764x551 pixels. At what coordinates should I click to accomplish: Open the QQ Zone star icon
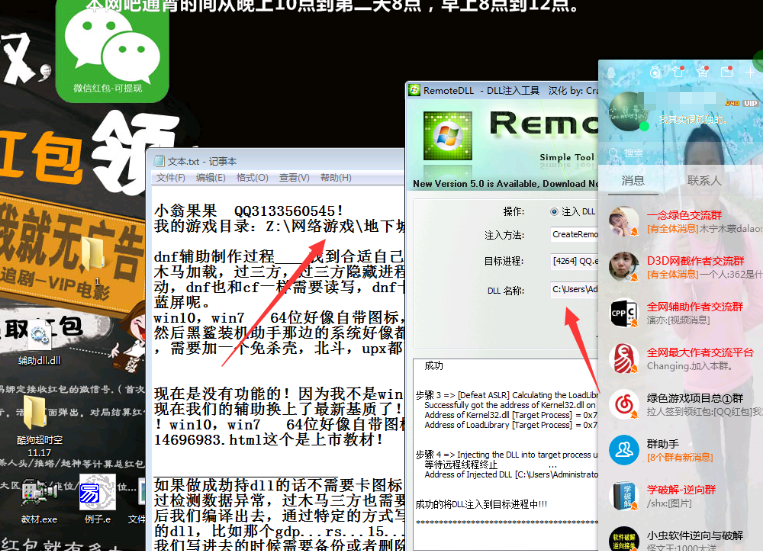(x=702, y=72)
